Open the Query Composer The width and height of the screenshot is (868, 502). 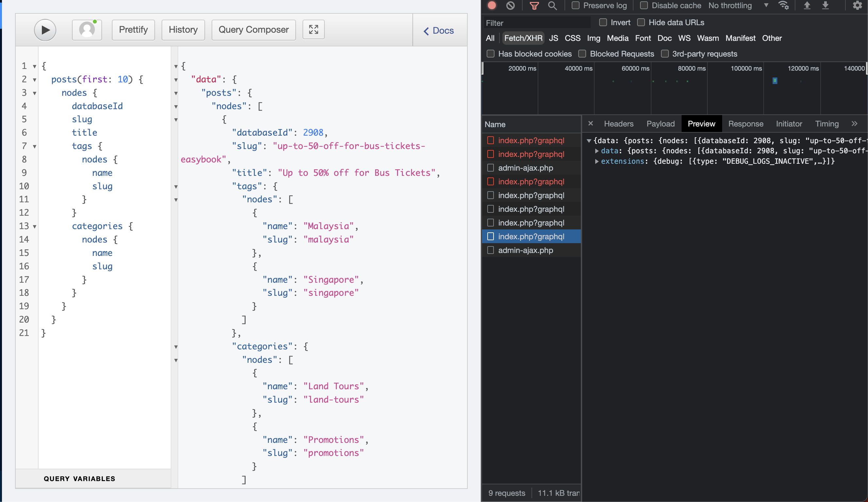[253, 30]
